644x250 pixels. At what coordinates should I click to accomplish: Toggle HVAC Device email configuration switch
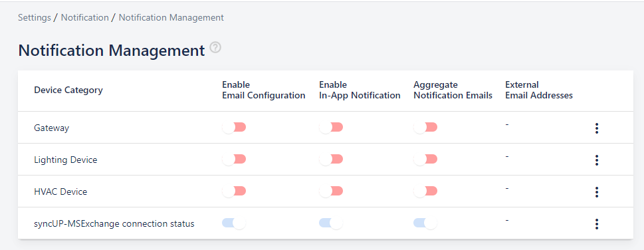point(234,191)
